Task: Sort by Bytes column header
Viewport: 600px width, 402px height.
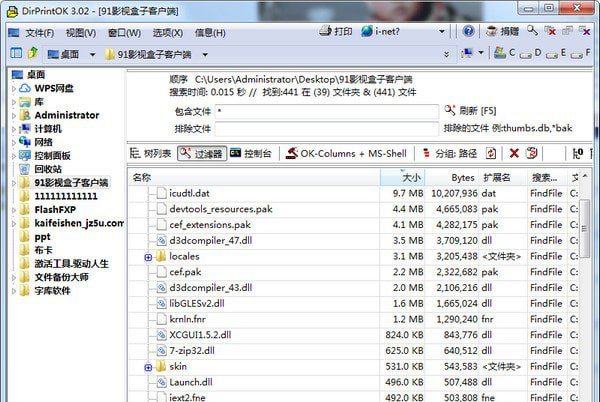Action: pyautogui.click(x=452, y=177)
